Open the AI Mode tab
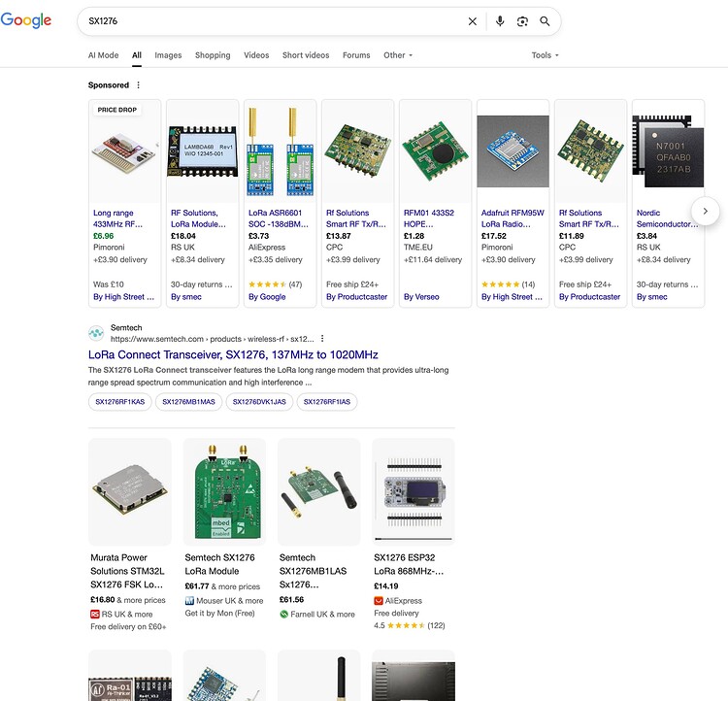Viewport: 728px width, 701px height. click(x=103, y=55)
